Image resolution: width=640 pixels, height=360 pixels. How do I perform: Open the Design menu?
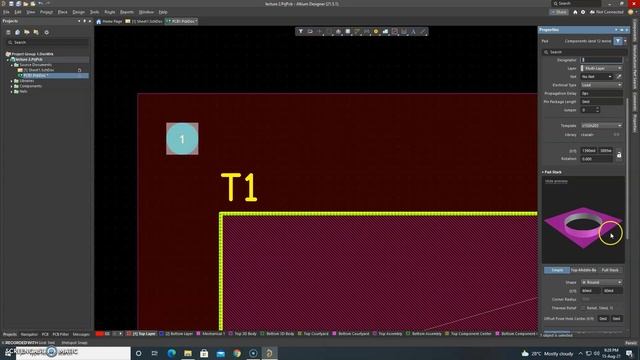[78, 12]
